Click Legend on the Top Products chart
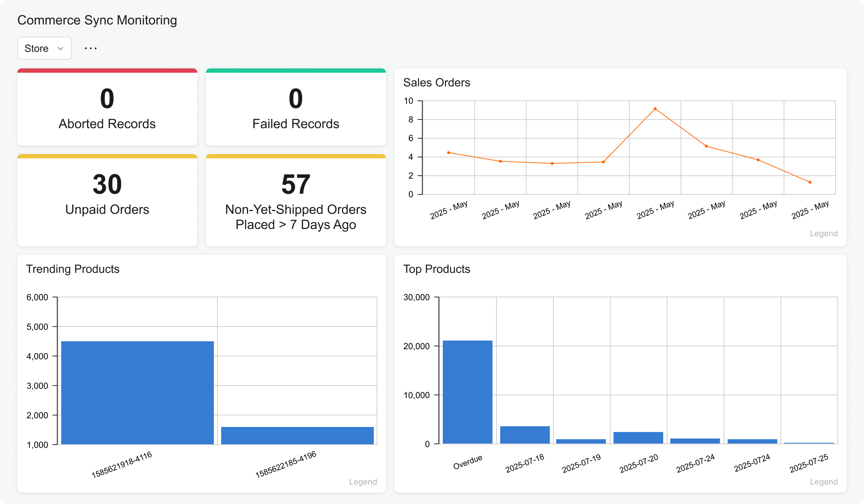 coord(824,481)
